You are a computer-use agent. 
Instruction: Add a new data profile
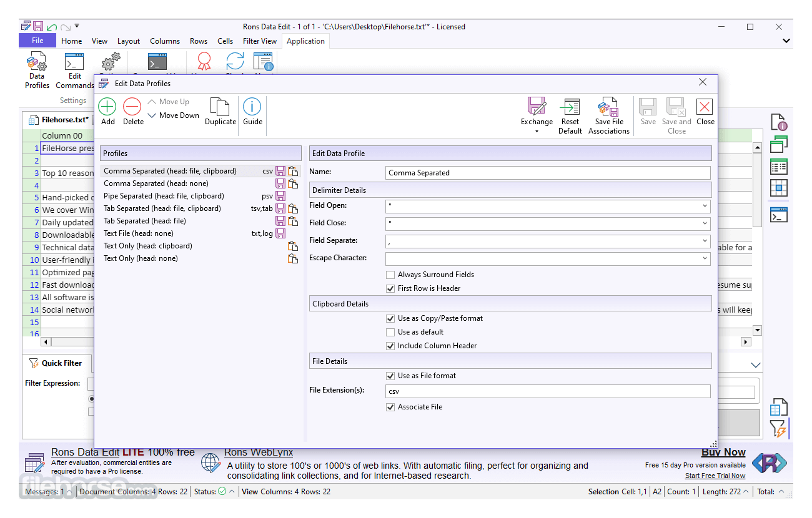point(107,112)
